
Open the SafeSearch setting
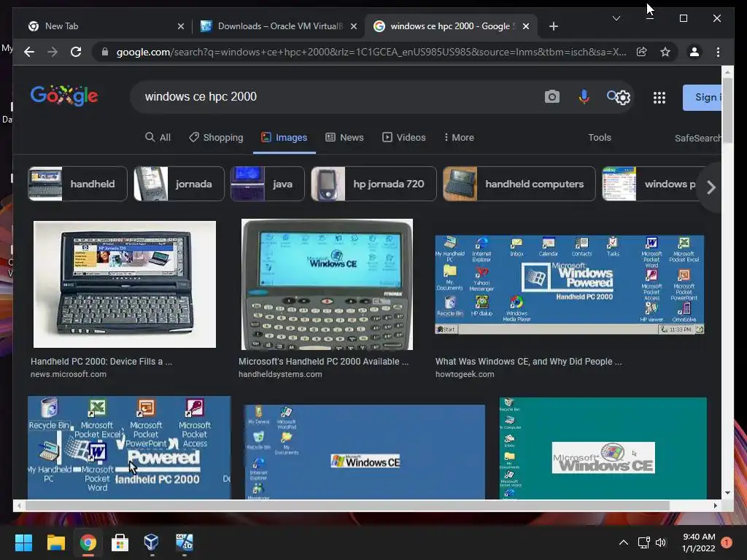click(697, 138)
